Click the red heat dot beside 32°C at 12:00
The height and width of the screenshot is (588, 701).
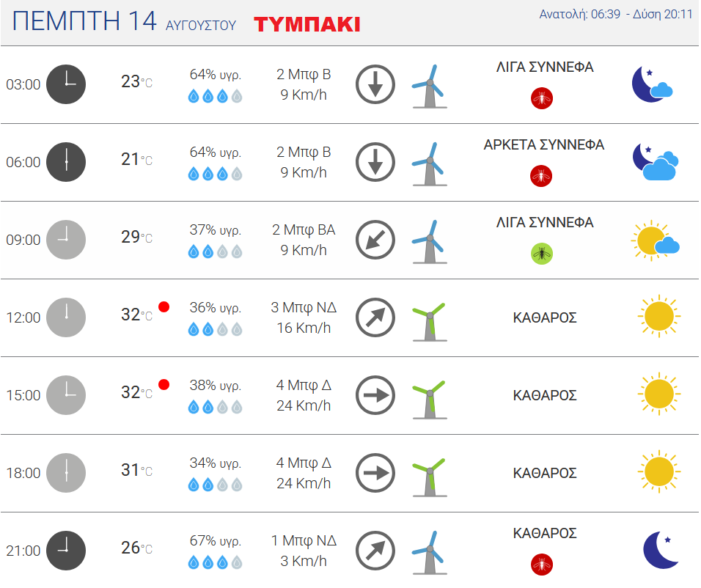(x=164, y=306)
